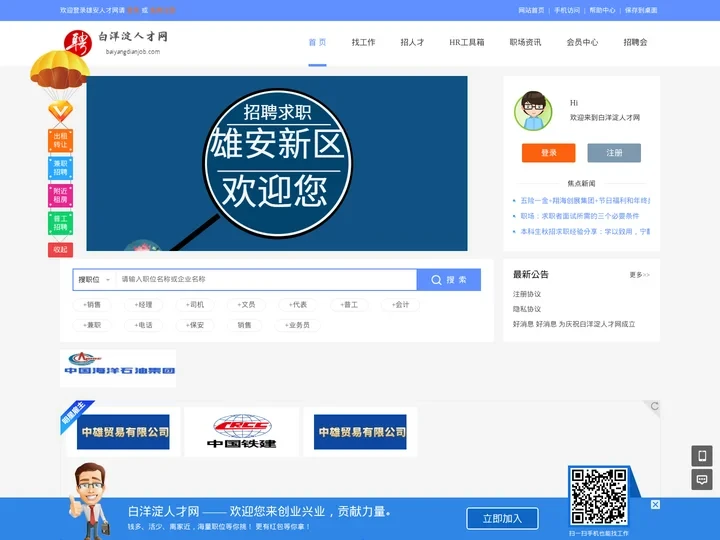This screenshot has width=720, height=540.
Task: Open the 附近租房 floating side tag
Action: (x=60, y=195)
